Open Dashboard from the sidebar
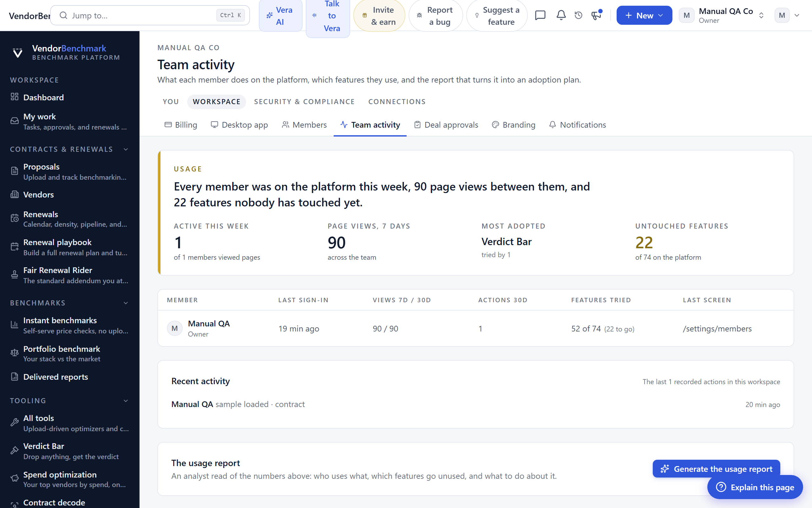The width and height of the screenshot is (812, 508). point(69,97)
